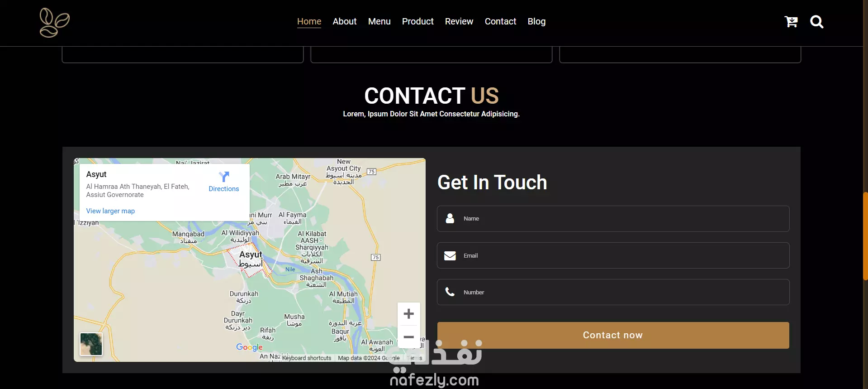The image size is (868, 389).
Task: Click the search magnifier icon
Action: coord(816,22)
